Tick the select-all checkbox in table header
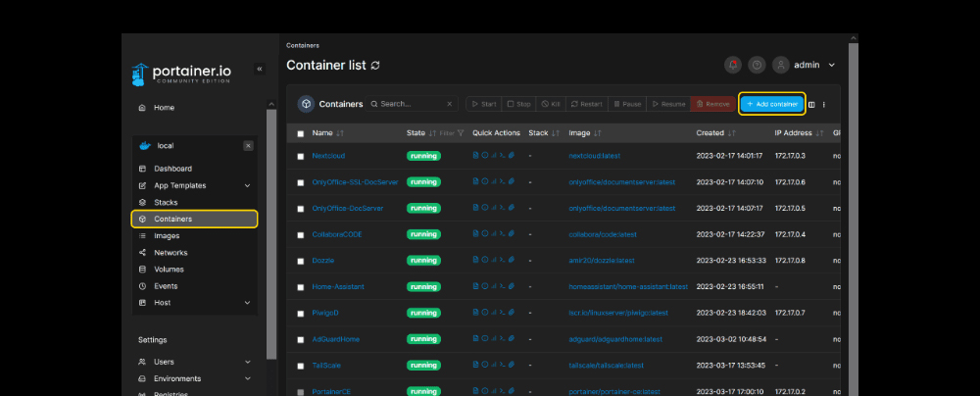The height and width of the screenshot is (396, 980). (301, 132)
